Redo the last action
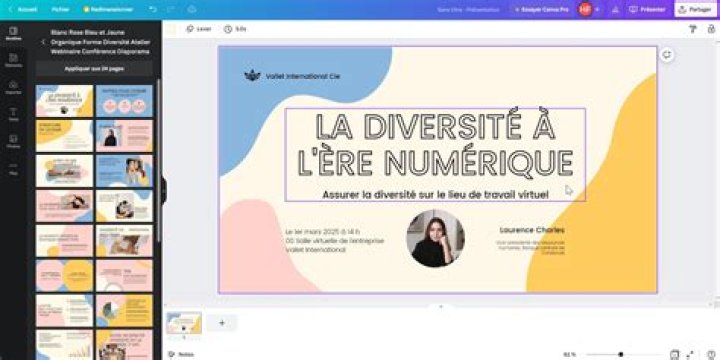Image resolution: width=720 pixels, height=360 pixels. coord(170,9)
